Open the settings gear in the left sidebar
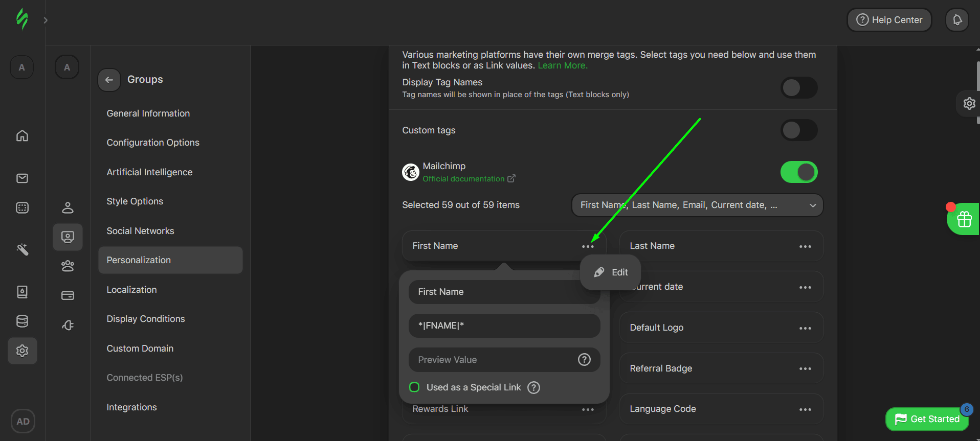The height and width of the screenshot is (441, 980). coord(22,351)
